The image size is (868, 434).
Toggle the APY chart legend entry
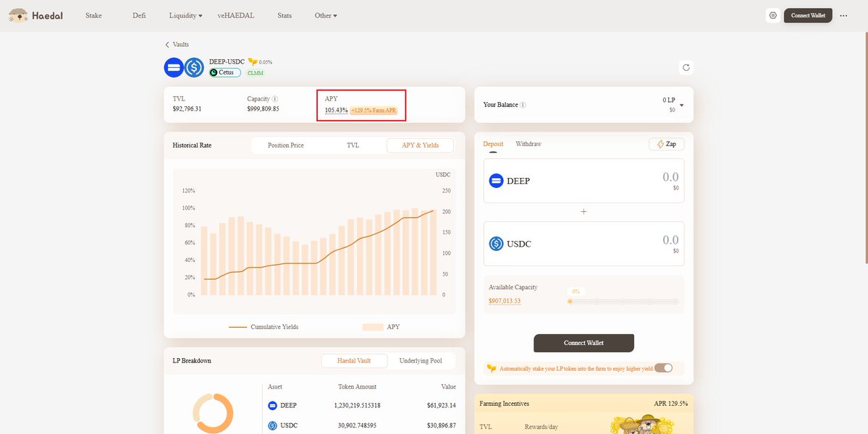click(x=381, y=327)
